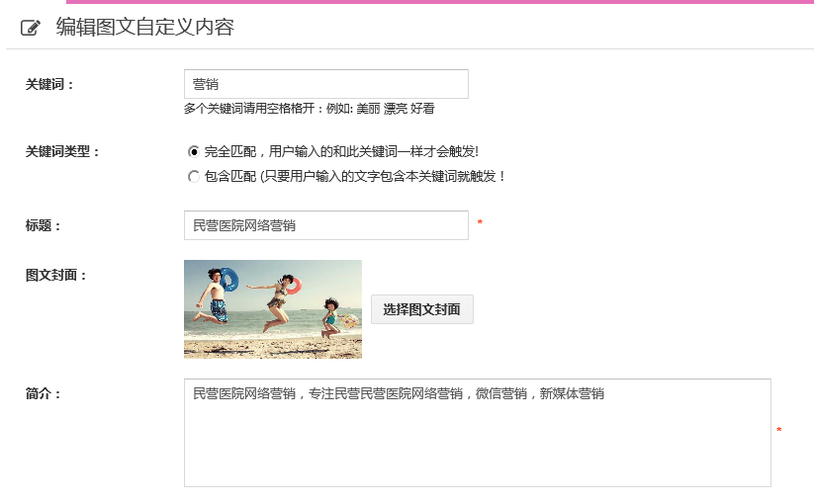Click the 简介 label
This screenshot has height=504, width=814.
[x=44, y=394]
